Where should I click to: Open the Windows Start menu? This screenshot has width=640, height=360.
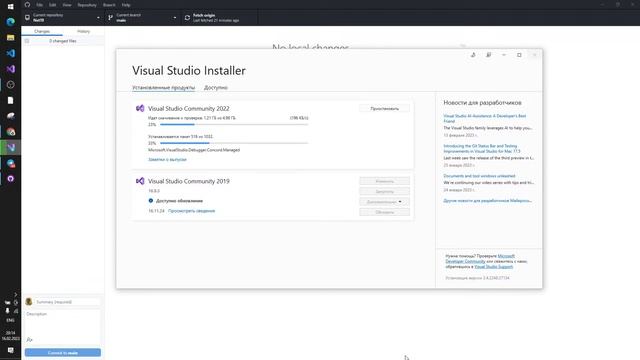click(x=11, y=6)
